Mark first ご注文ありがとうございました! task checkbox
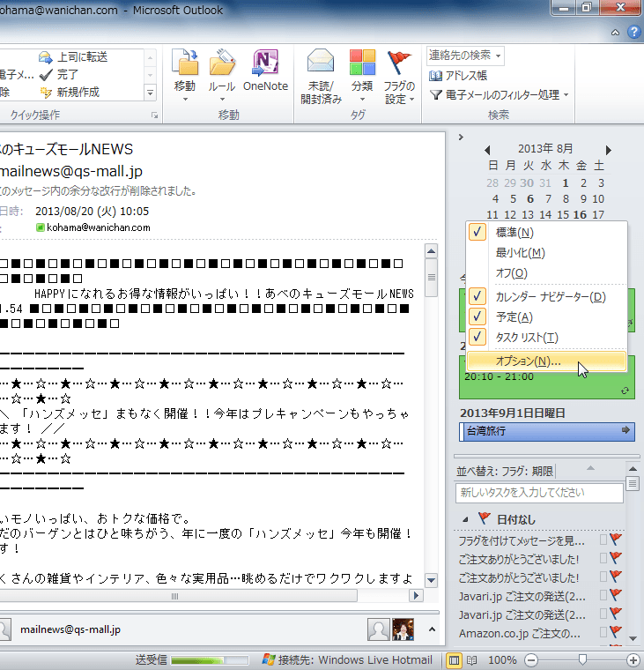This screenshot has width=644, height=670. coord(603,558)
